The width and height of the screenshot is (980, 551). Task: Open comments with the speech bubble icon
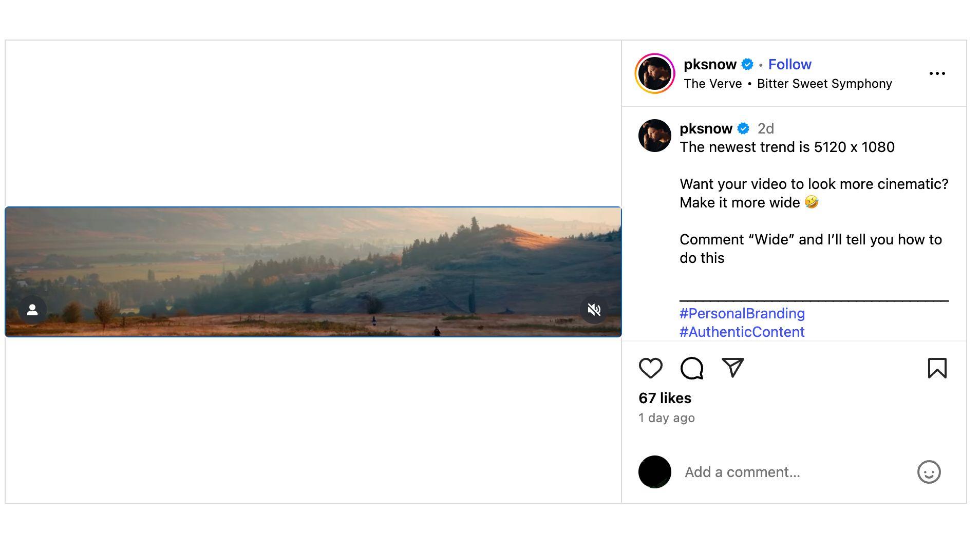tap(691, 368)
